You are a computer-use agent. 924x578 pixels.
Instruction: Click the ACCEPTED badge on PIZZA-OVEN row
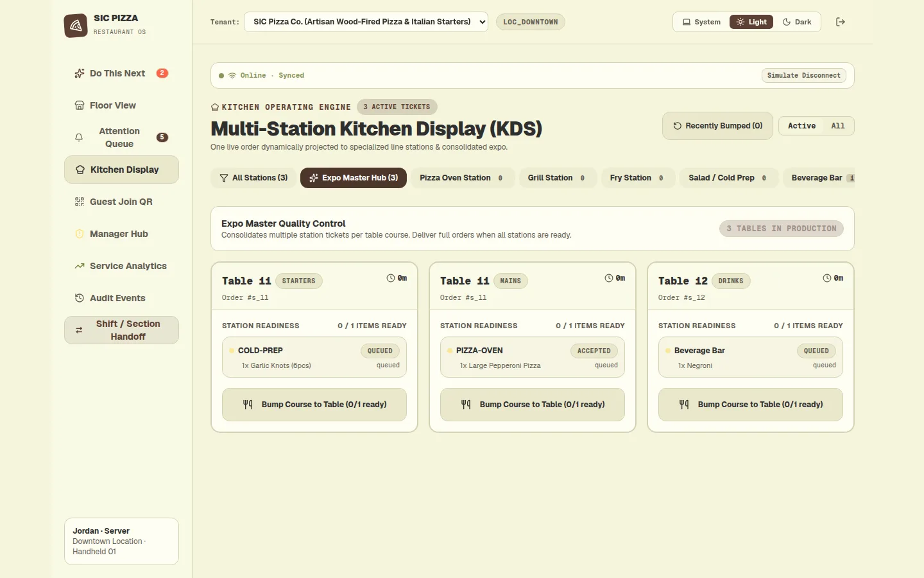point(594,351)
